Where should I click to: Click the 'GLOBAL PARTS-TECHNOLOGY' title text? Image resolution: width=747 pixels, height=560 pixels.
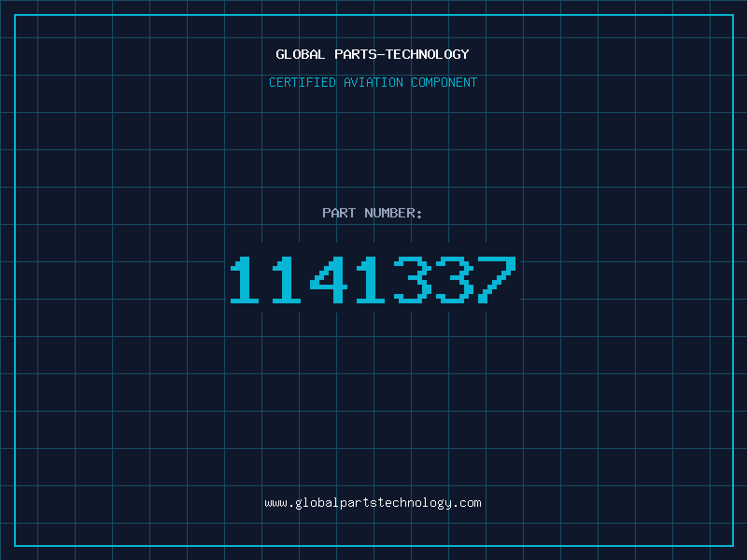click(x=373, y=54)
